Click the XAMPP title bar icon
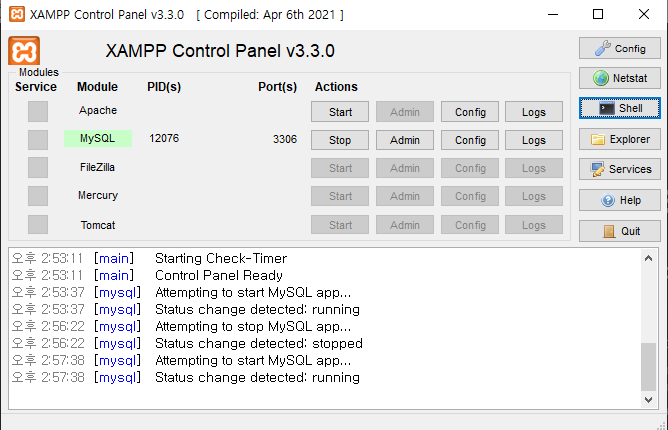 [17, 14]
